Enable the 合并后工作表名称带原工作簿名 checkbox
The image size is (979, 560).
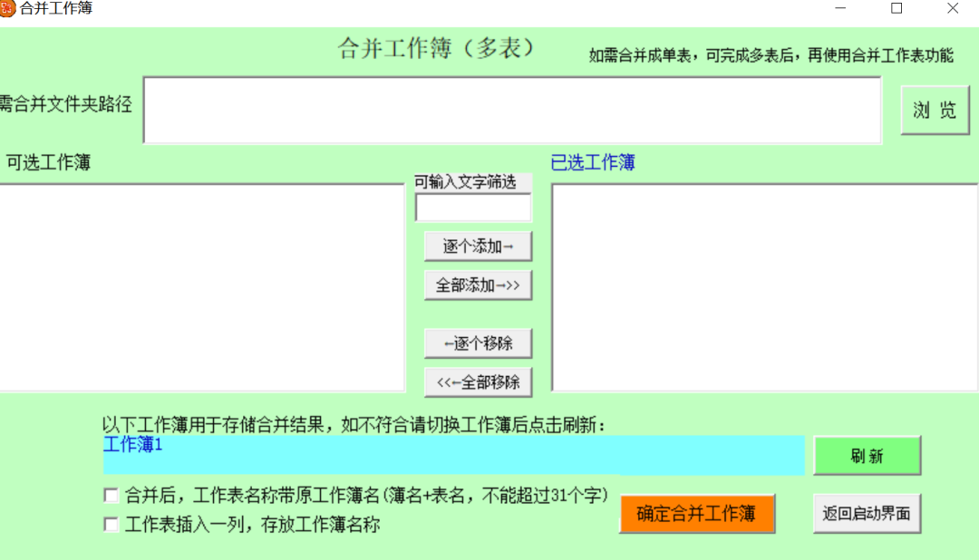tap(111, 495)
